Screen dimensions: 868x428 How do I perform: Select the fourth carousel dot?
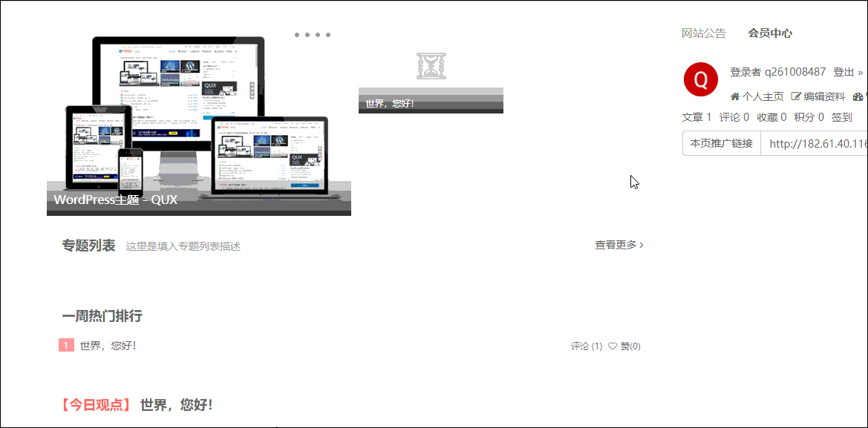328,35
